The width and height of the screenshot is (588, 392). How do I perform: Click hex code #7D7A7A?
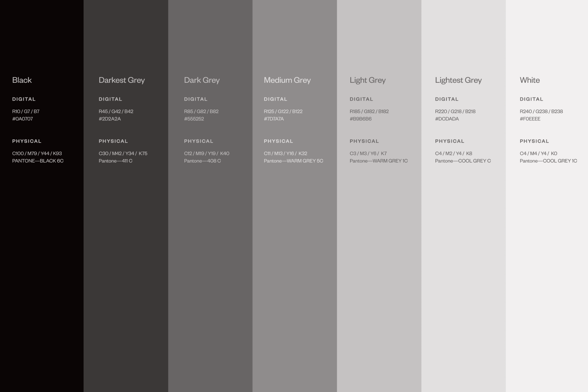[x=274, y=119]
